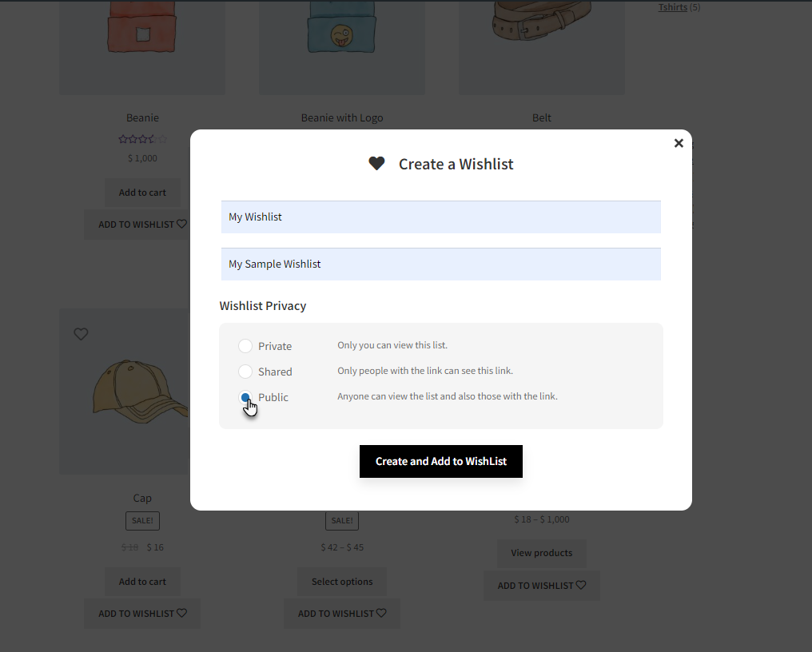Screen dimensions: 812x652
Task: Click heart in Add to Wishlist below View products
Action: click(x=581, y=585)
